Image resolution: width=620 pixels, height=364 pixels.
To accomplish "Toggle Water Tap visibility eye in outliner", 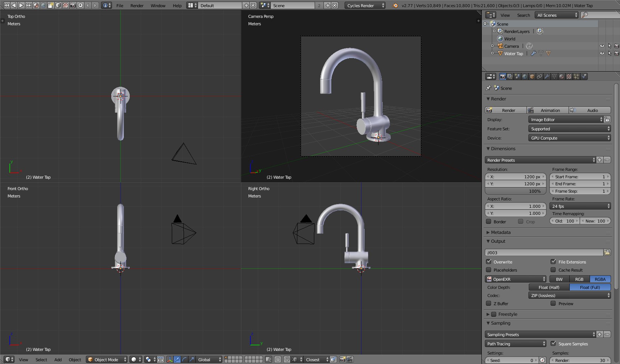I will coord(602,53).
